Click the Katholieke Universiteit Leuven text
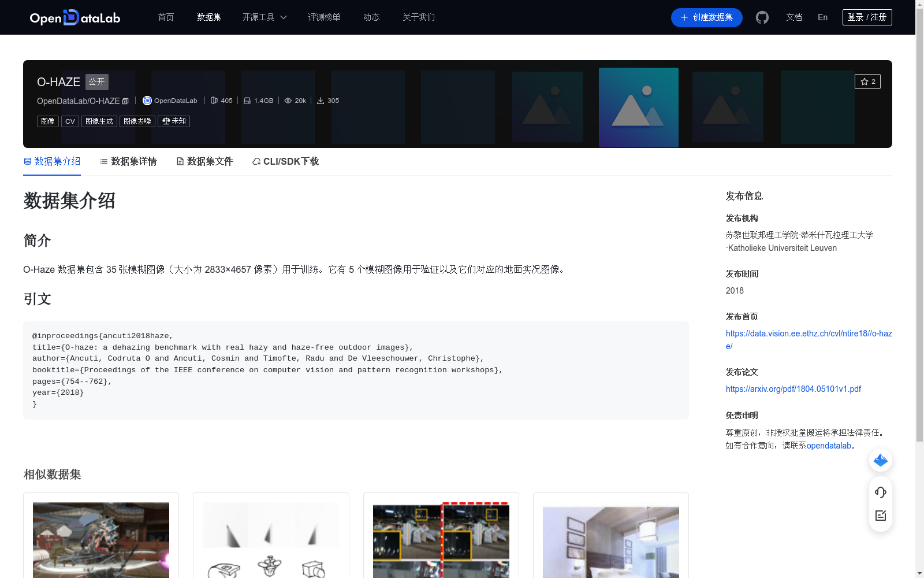Screen dimensions: 924x578 (x=783, y=248)
